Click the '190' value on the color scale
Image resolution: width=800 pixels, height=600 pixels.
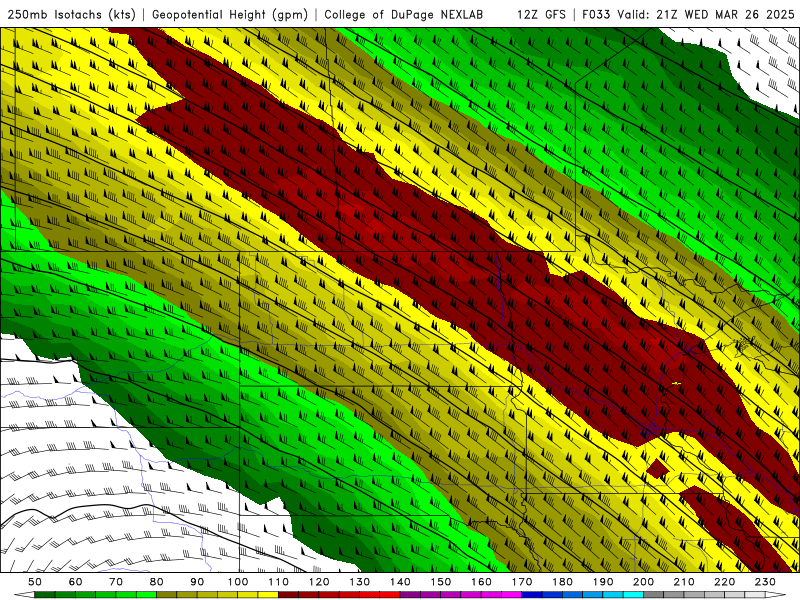603,582
